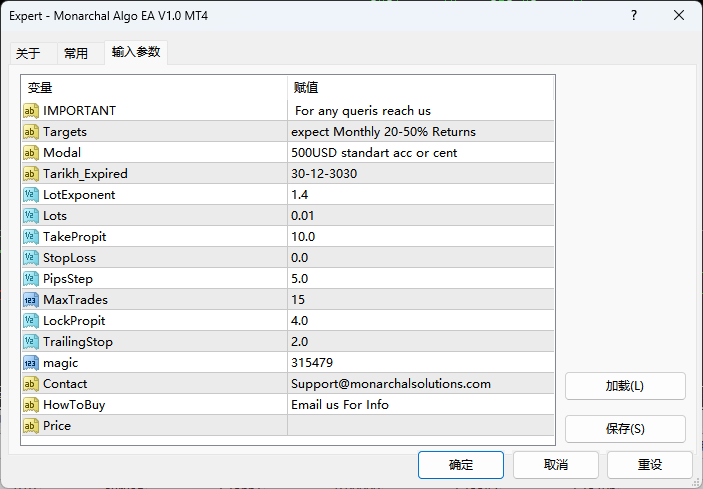Click the icon next to Tarikh_Expired
The width and height of the screenshot is (703, 489).
[31, 174]
